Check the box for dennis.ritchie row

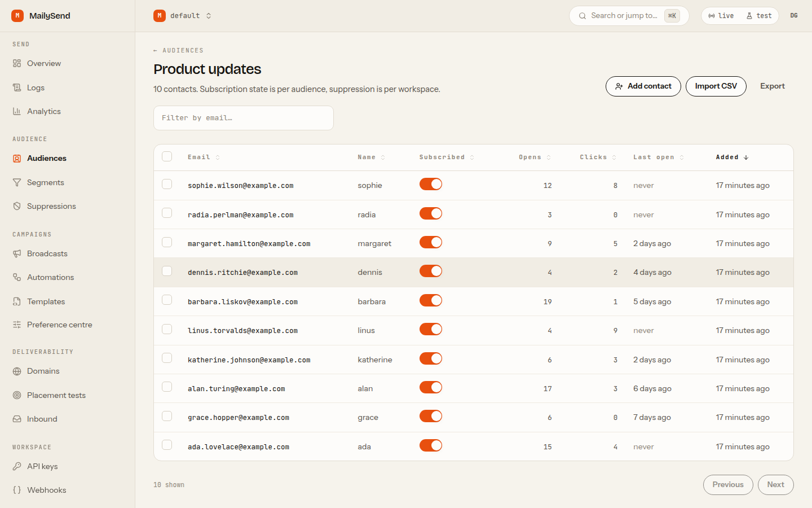pos(167,271)
